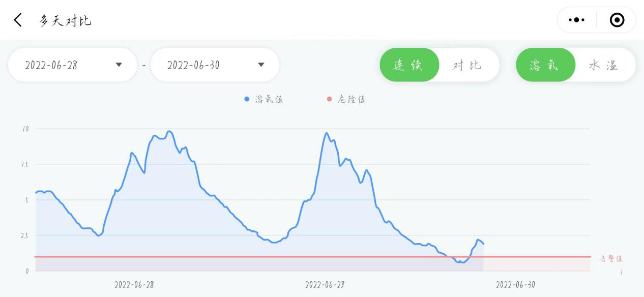Screen dimensions: 644x297
Task: Toggle the blue 溶氧值 legend dot
Action: pyautogui.click(x=247, y=100)
